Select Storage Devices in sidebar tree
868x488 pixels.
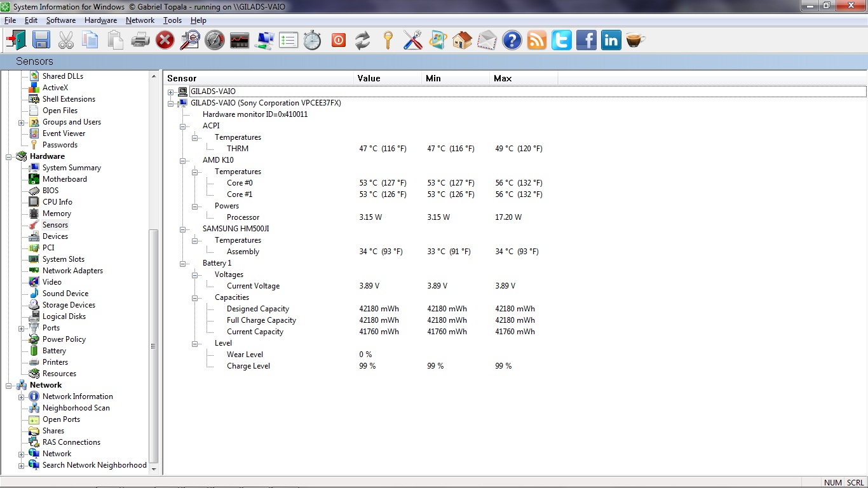click(69, 305)
